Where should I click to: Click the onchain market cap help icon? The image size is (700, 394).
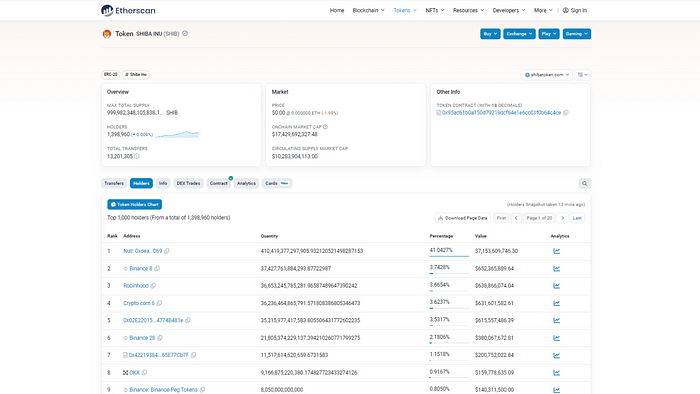click(x=325, y=127)
